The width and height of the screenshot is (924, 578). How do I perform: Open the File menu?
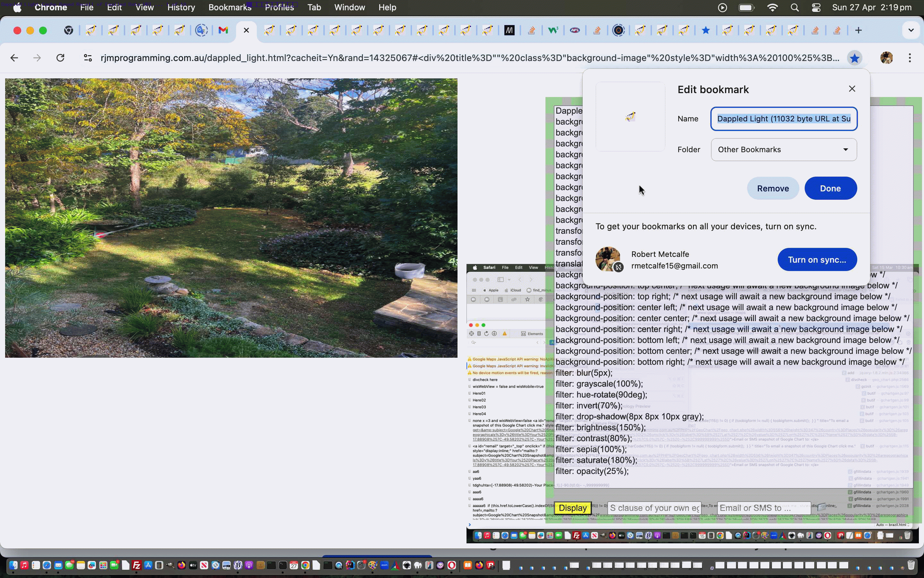tap(87, 7)
